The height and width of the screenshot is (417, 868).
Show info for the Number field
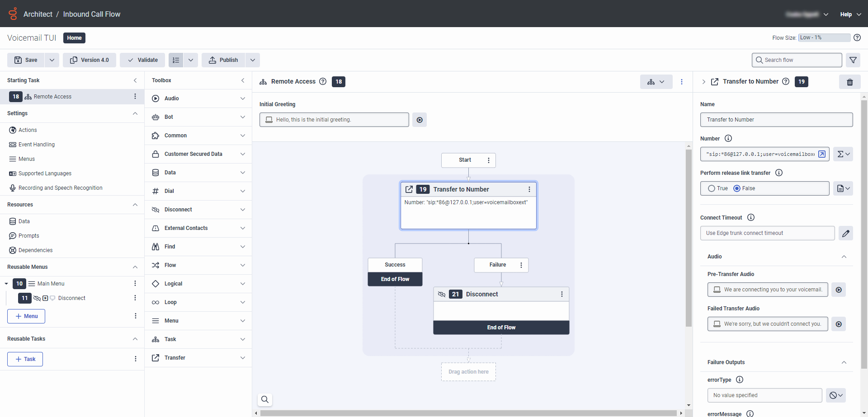(728, 138)
